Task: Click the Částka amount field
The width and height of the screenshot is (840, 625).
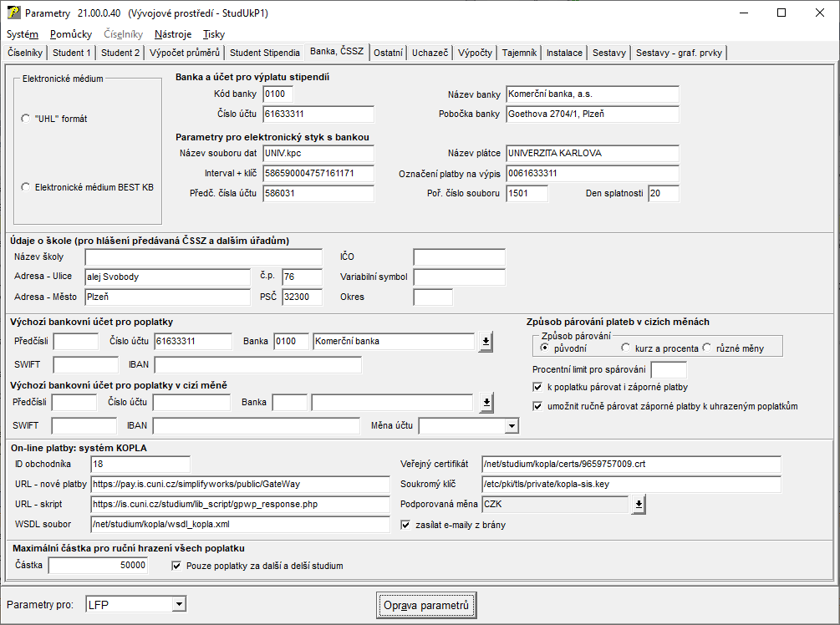Action: point(99,566)
